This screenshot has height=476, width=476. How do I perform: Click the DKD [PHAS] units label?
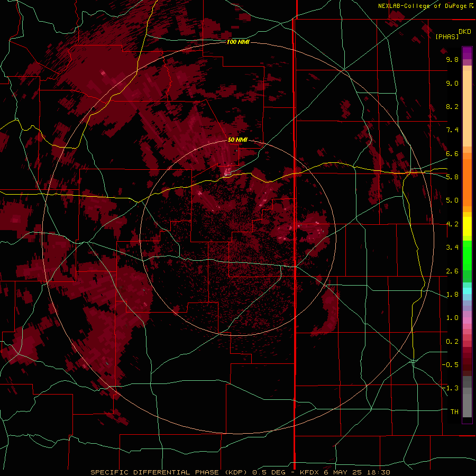coord(453,34)
